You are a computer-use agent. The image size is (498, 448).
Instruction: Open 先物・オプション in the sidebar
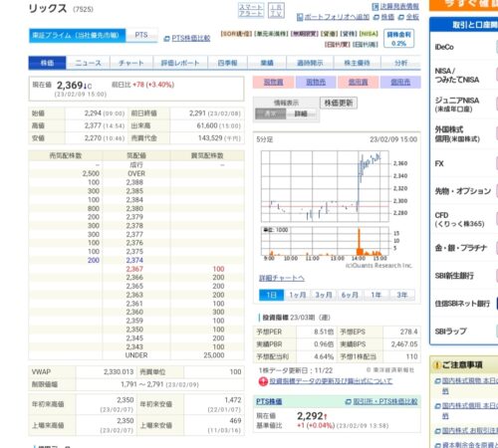pos(463,191)
